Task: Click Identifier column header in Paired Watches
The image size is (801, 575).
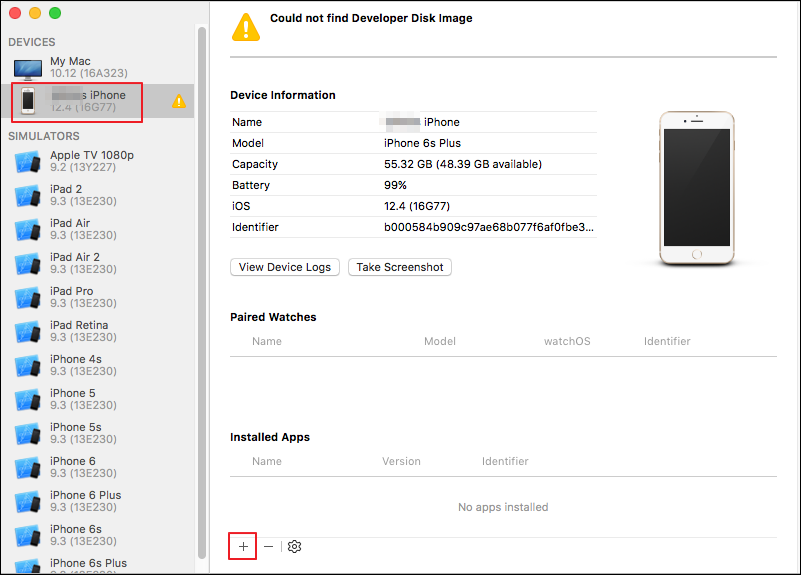Action: [667, 341]
